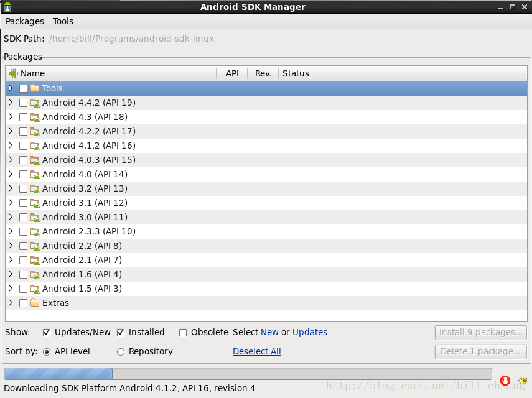The image size is (532, 398).
Task: Select the Android 4.0 (API 14) row text
Action: [85, 174]
